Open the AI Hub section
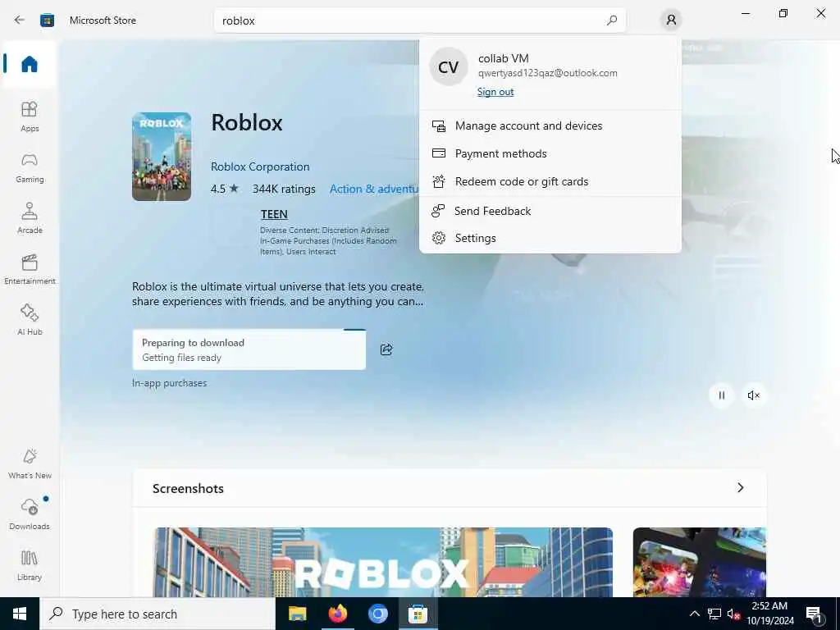This screenshot has height=630, width=840. click(x=30, y=320)
